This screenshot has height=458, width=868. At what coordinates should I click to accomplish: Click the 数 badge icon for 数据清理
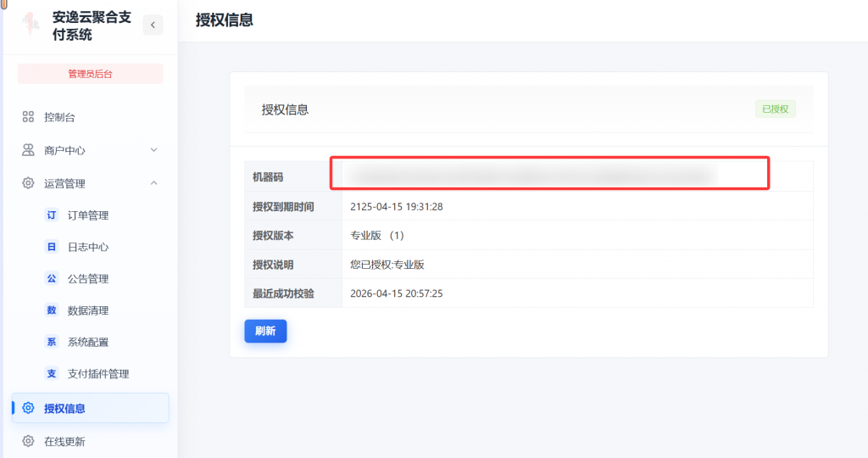point(52,310)
